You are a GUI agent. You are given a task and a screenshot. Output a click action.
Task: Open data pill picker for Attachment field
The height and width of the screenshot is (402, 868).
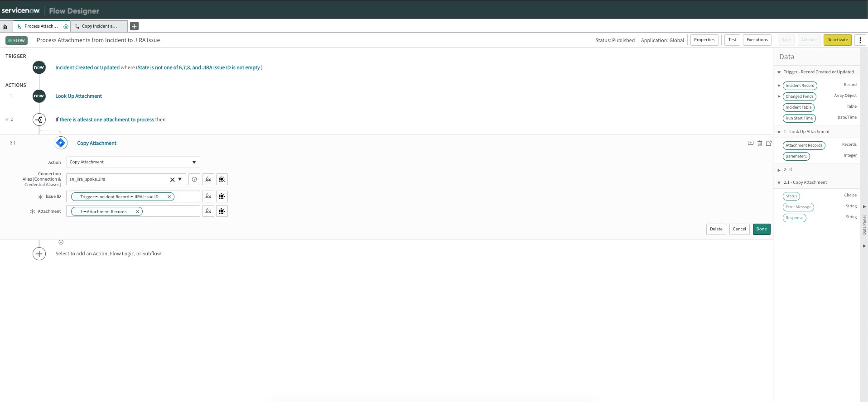[222, 211]
